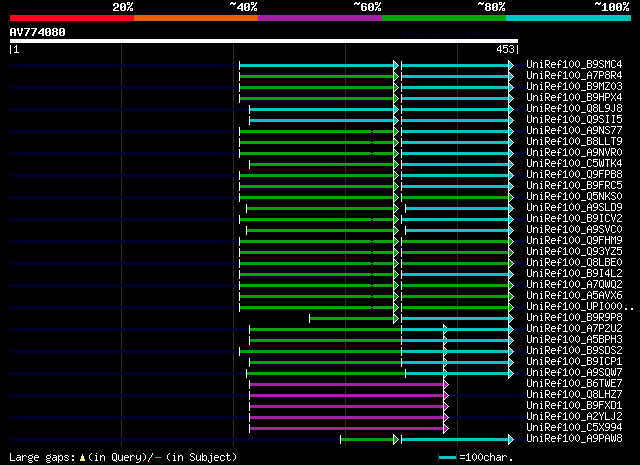Select hit UniRef100_Q9FHM9
The image size is (640, 465).
tap(574, 241)
